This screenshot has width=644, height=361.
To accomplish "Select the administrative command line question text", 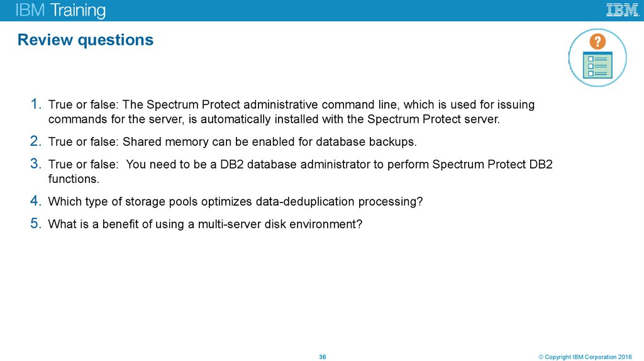I will 291,112.
